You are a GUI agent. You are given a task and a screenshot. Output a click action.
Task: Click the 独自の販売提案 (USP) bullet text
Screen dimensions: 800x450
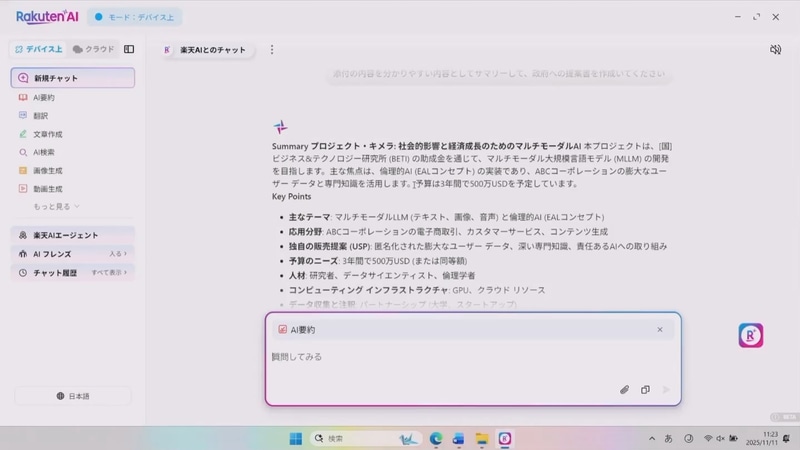pyautogui.click(x=478, y=246)
